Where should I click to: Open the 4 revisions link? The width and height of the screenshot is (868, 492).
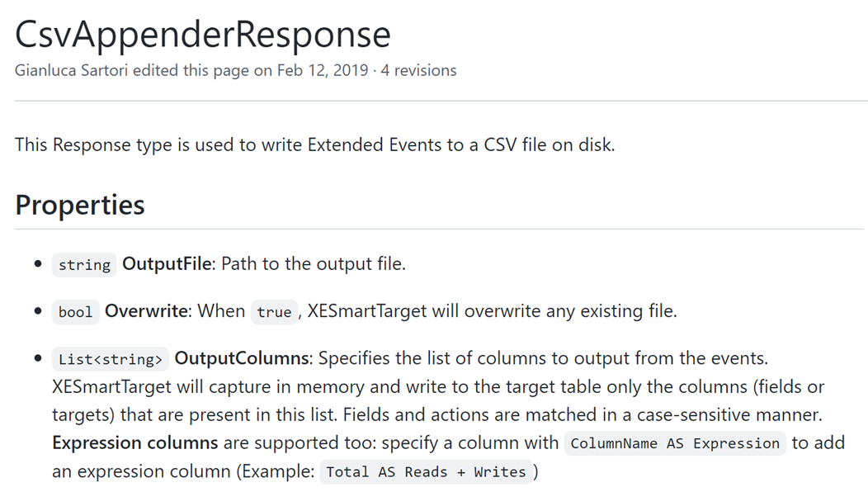click(418, 70)
